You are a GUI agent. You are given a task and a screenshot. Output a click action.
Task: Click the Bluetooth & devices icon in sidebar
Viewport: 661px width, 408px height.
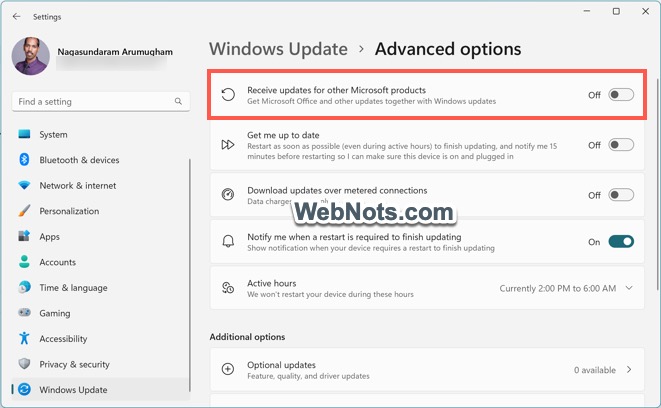(24, 160)
